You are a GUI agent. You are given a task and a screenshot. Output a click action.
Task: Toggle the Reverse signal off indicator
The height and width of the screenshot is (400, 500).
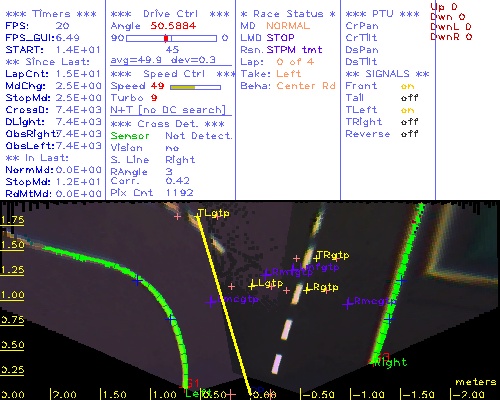409,134
